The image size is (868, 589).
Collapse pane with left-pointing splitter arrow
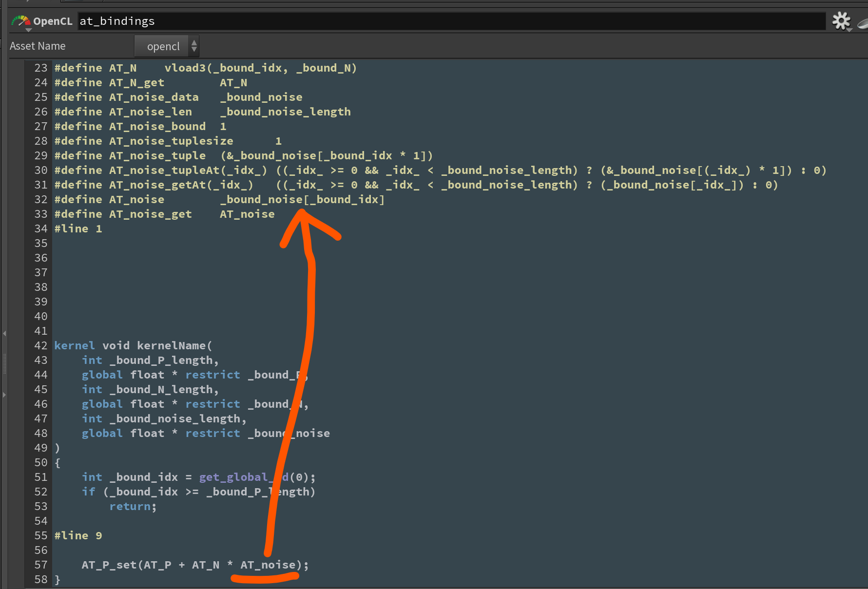[x=4, y=334]
